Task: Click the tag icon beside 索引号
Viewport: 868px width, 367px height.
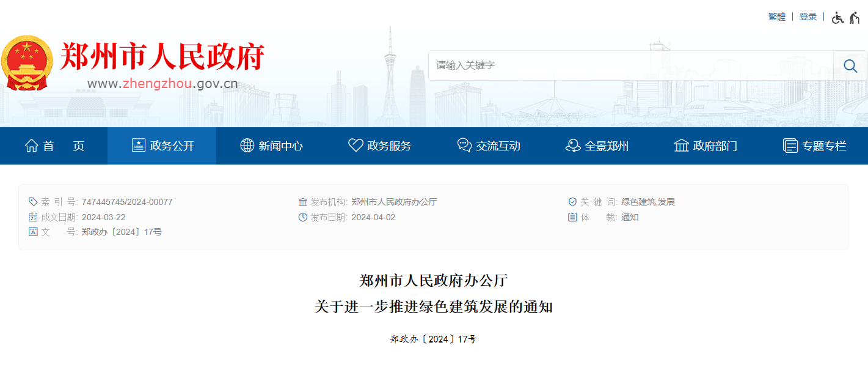Action: tap(33, 202)
